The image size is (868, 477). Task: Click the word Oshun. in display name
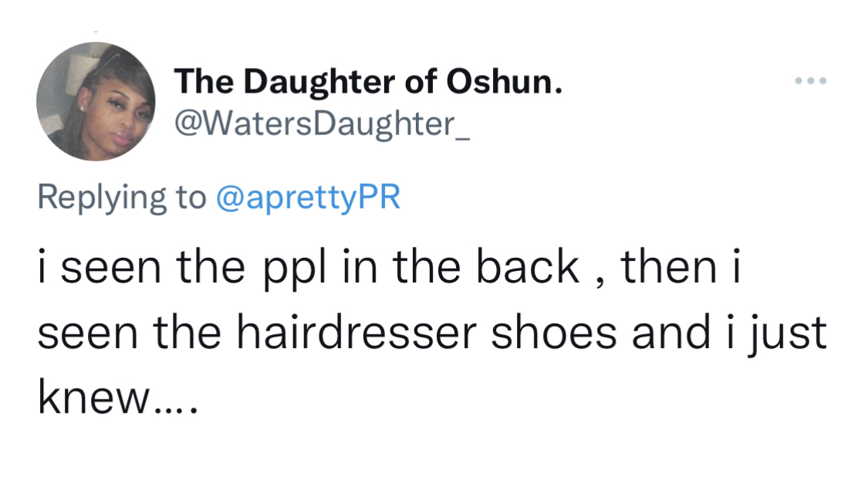click(x=505, y=82)
